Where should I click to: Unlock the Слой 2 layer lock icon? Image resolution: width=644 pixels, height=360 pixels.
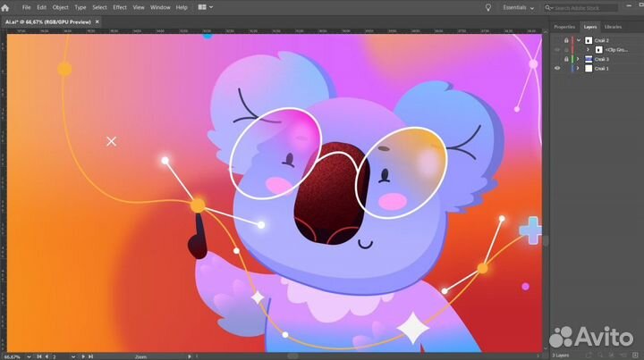pyautogui.click(x=566, y=40)
